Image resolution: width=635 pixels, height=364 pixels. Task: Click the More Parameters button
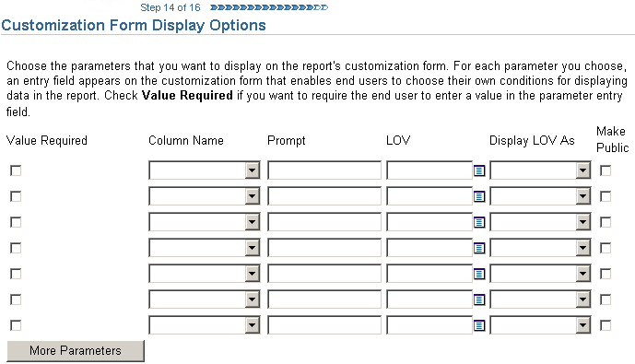pyautogui.click(x=76, y=351)
